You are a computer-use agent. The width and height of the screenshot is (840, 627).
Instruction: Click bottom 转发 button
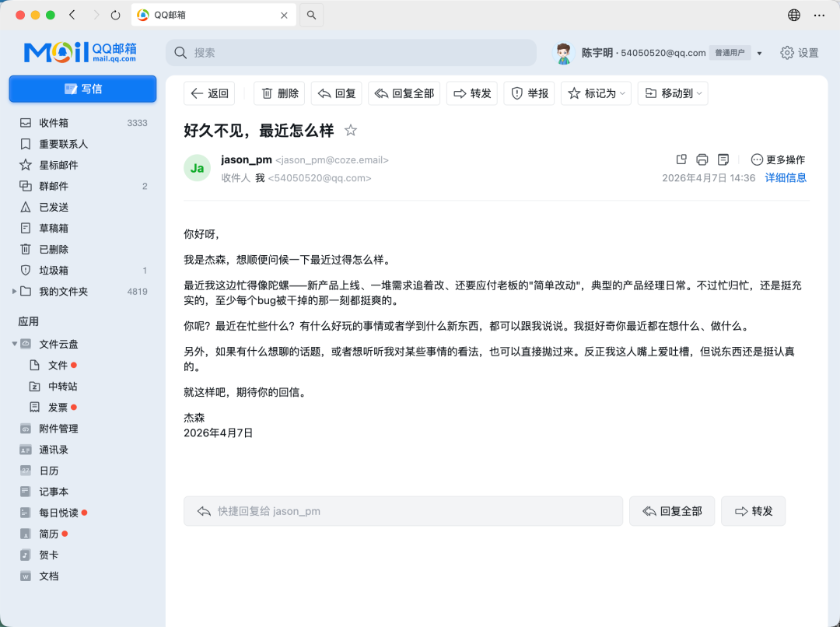pos(753,511)
